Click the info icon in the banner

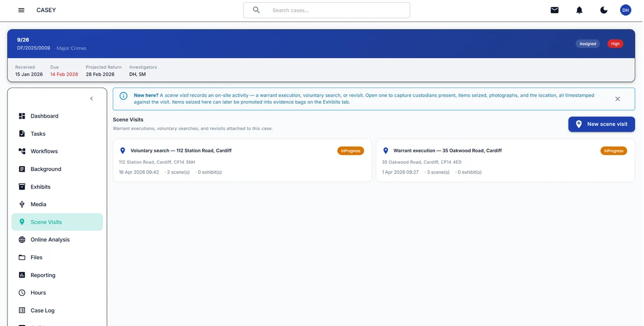click(x=123, y=96)
